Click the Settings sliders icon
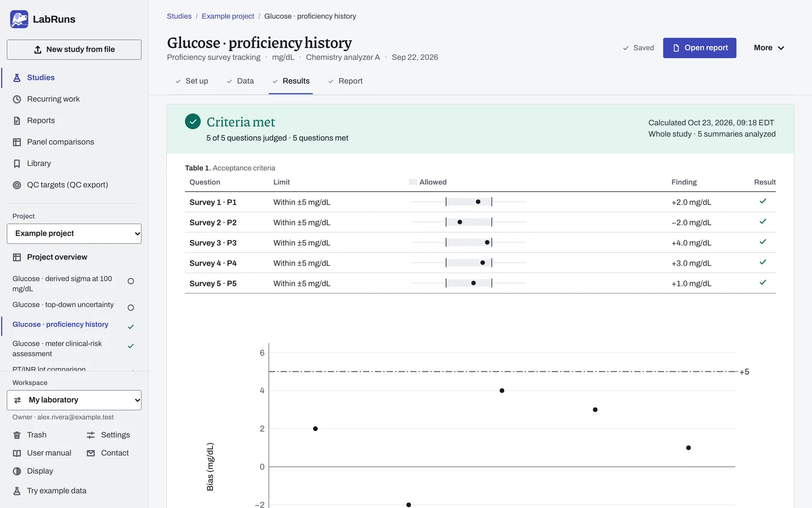Viewport: 812px width, 508px height. 91,435
